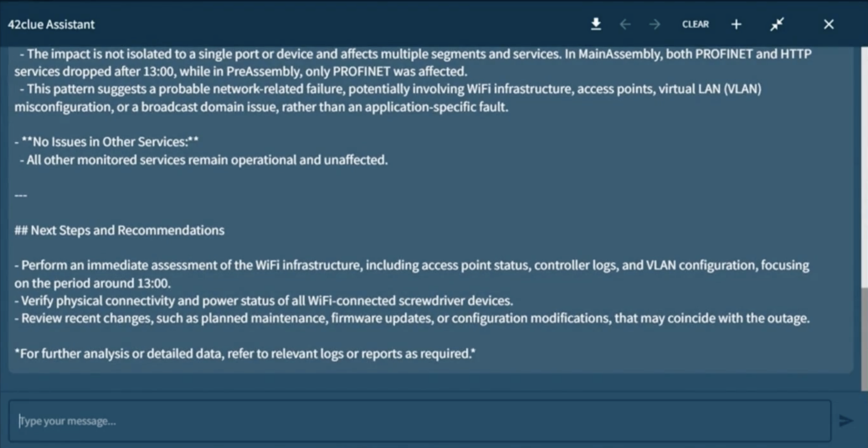Send the message using arrow icon
This screenshot has width=868, height=448.
[846, 421]
